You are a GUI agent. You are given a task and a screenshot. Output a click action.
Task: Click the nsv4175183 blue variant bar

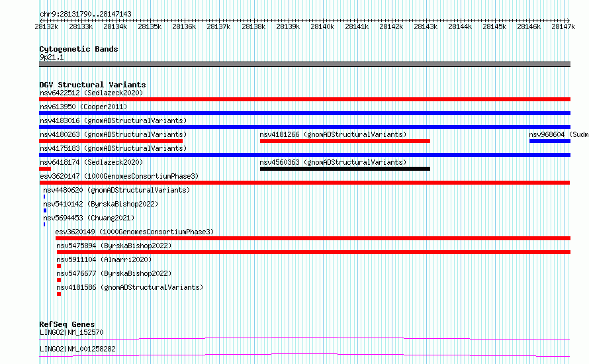click(304, 155)
